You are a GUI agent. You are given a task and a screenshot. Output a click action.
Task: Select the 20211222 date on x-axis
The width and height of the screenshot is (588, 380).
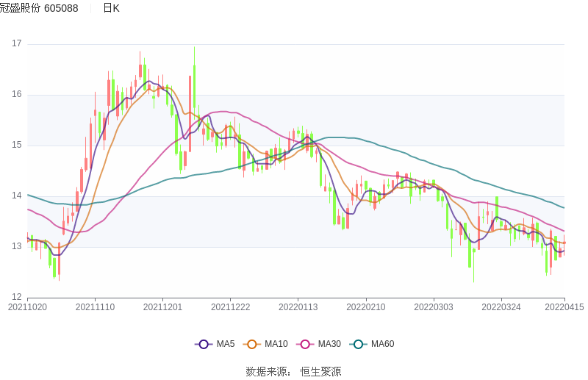[x=230, y=307]
